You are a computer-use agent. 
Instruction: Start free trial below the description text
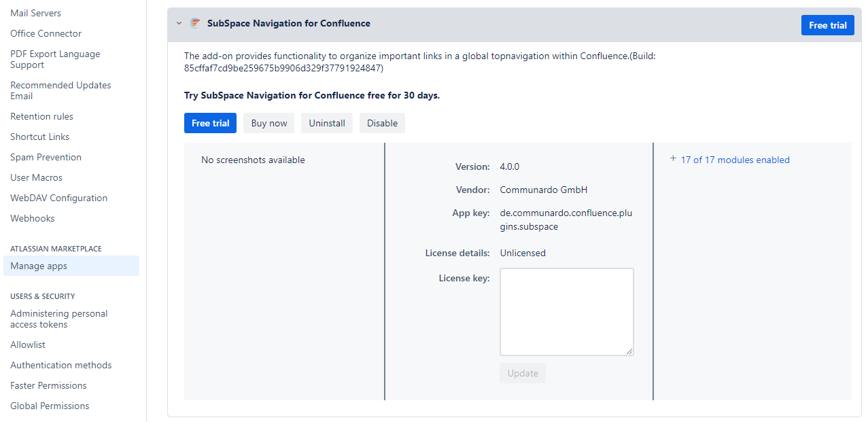pos(210,123)
